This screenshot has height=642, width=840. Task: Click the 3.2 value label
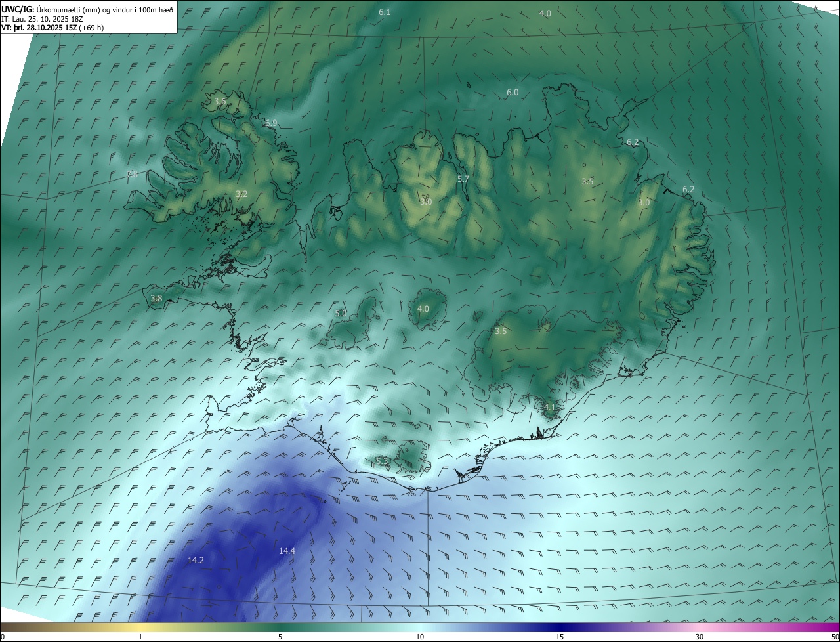pyautogui.click(x=241, y=194)
